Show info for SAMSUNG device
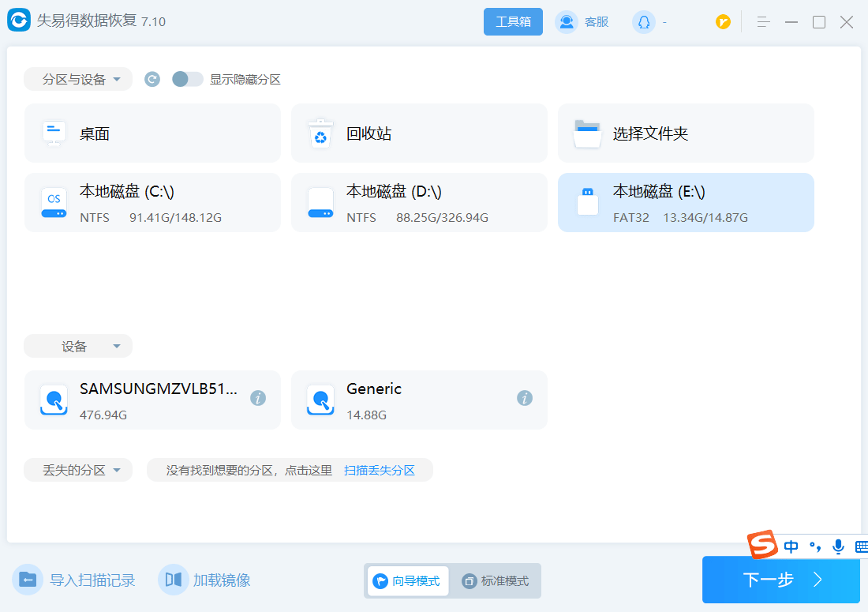Viewport: 868px width, 612px height. [x=258, y=398]
